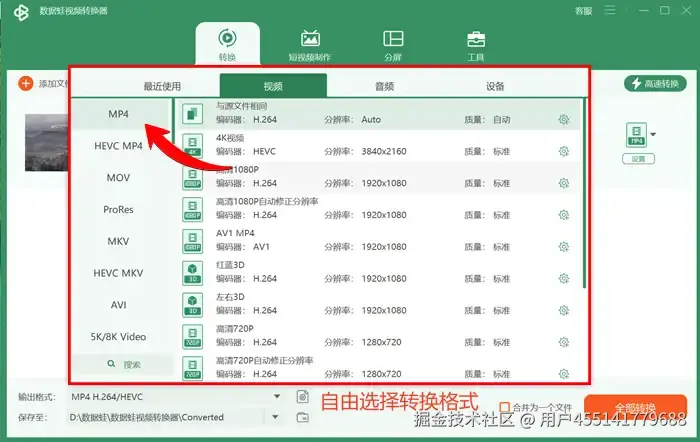Click the 高清1080P自动修正分辨率 preset icon
The height and width of the screenshot is (442, 700).
(192, 209)
